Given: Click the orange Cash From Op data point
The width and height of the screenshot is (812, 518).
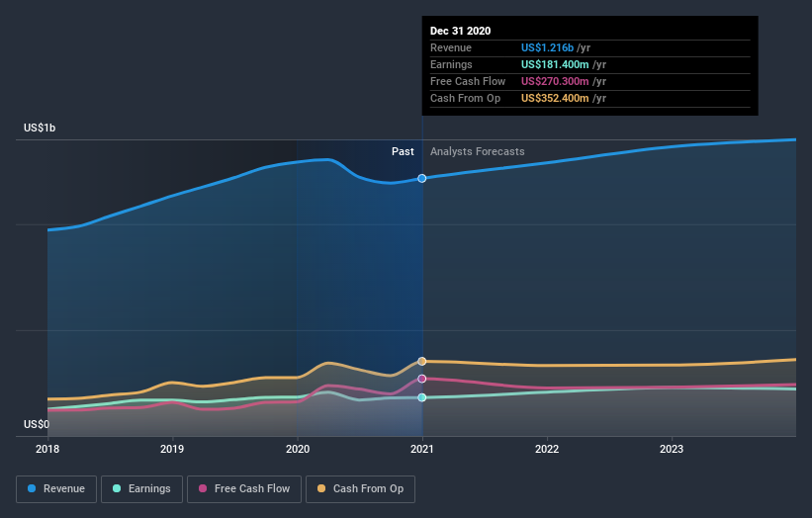Looking at the screenshot, I should coord(422,361).
